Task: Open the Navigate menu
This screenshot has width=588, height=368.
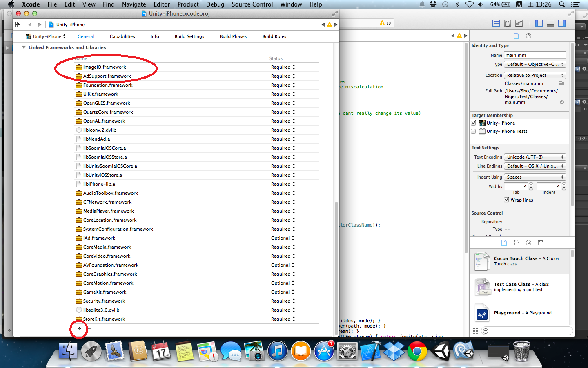Action: click(x=134, y=4)
